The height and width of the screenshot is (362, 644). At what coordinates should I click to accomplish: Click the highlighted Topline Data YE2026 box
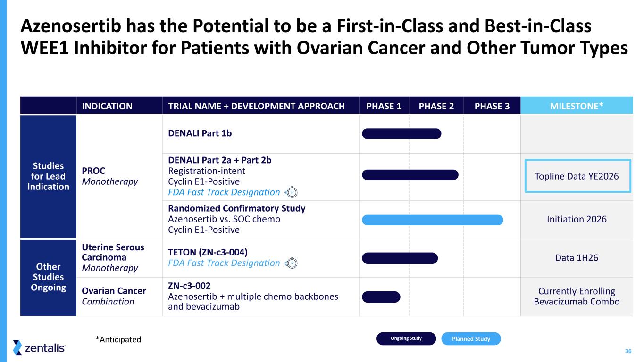[x=577, y=176]
